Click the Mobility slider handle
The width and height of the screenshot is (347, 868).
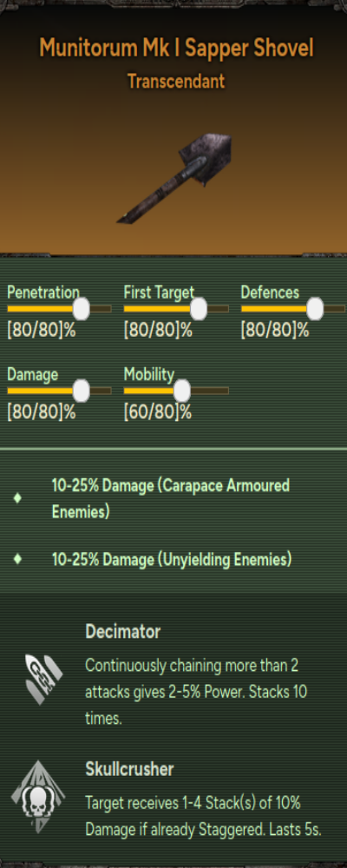coord(181,391)
